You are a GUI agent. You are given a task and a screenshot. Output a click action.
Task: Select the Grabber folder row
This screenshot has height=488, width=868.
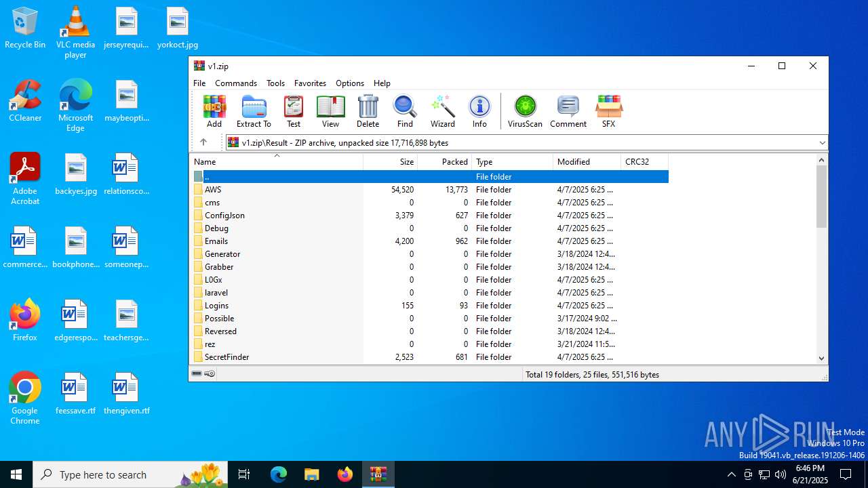pyautogui.click(x=429, y=267)
